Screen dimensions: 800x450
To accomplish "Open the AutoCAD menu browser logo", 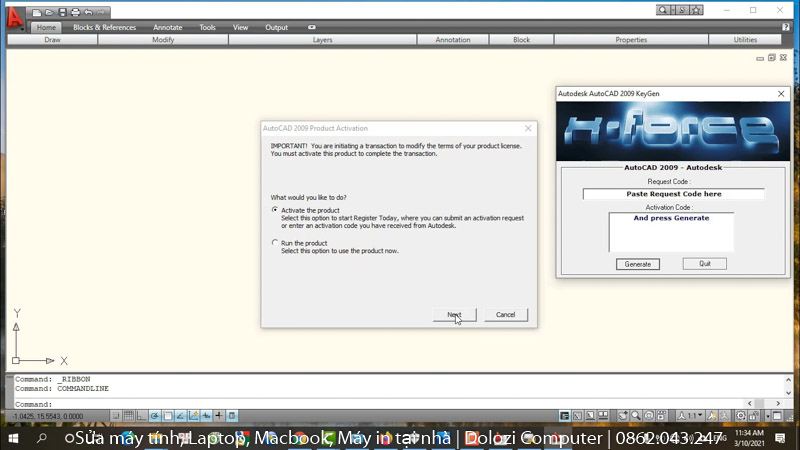I will click(13, 17).
